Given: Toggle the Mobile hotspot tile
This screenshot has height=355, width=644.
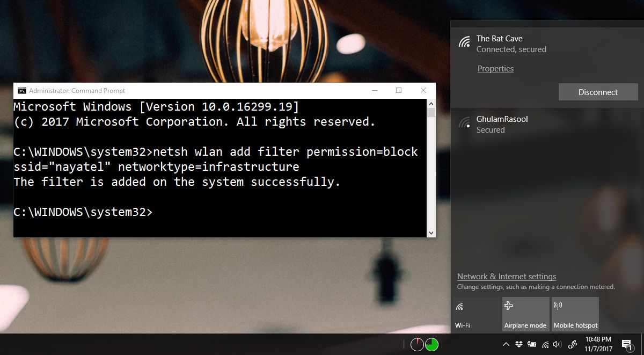Looking at the screenshot, I should click(x=575, y=314).
